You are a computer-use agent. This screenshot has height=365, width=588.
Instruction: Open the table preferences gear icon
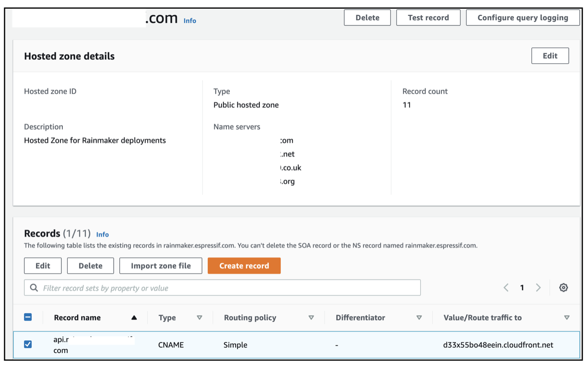click(564, 288)
